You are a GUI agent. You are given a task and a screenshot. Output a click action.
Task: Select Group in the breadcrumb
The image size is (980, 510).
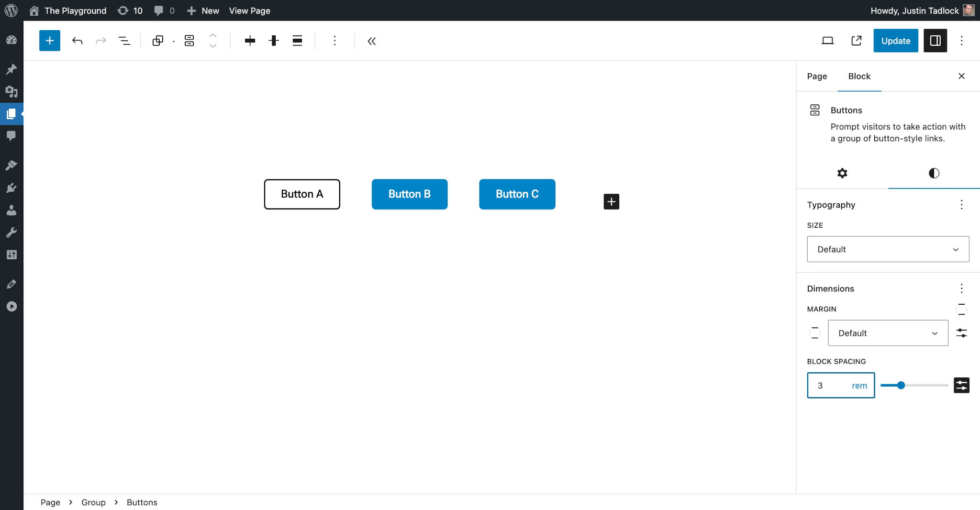[93, 502]
